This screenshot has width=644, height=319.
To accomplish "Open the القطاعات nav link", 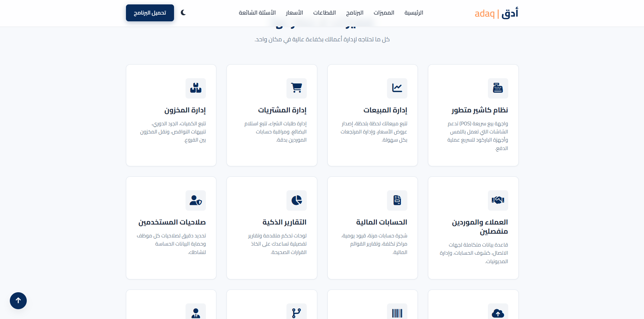I will click(x=324, y=13).
